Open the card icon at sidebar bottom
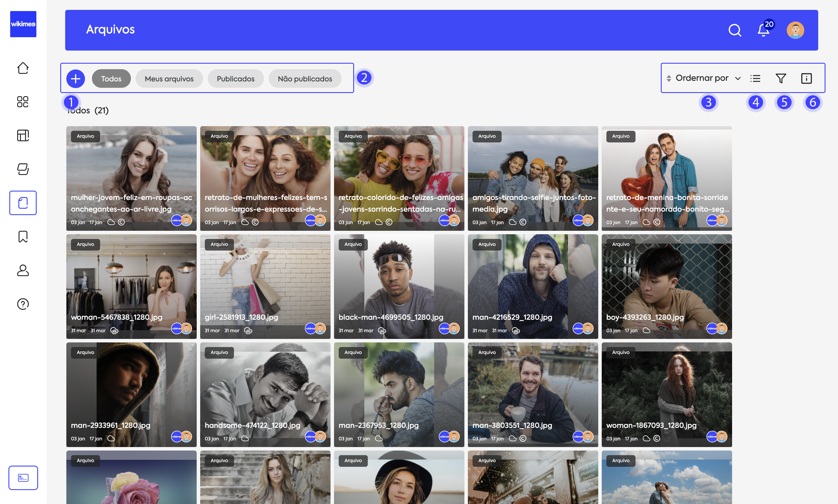Viewport: 838px width, 504px height. tap(23, 478)
